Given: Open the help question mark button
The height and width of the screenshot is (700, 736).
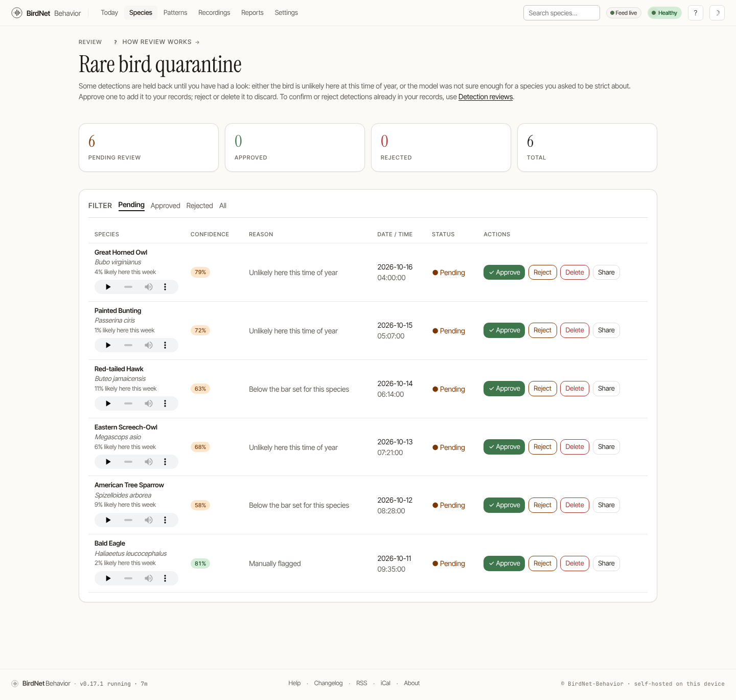Looking at the screenshot, I should [x=696, y=13].
